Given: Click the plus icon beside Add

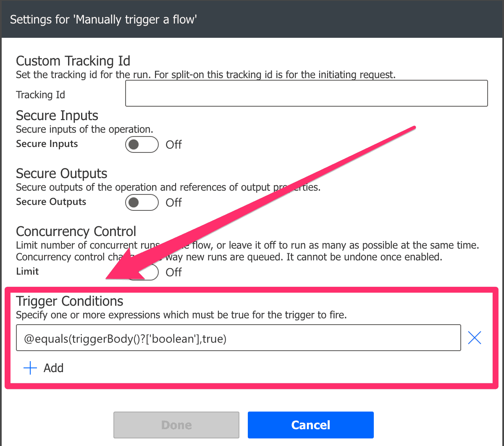Looking at the screenshot, I should 29,368.
